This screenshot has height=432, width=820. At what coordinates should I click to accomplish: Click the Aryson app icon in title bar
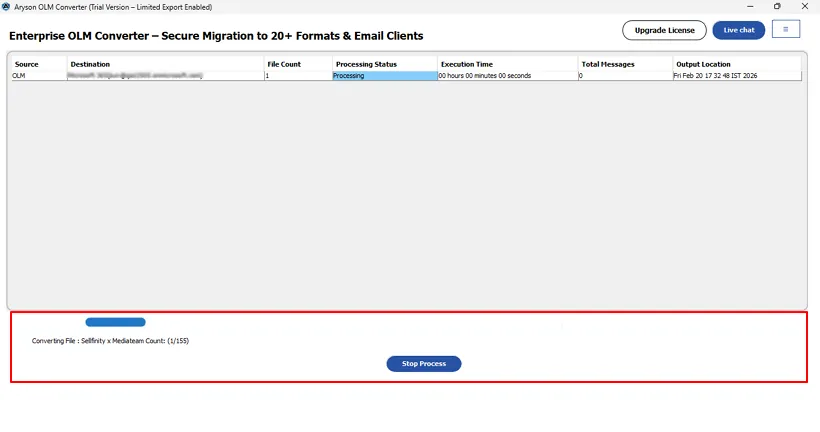[x=7, y=7]
